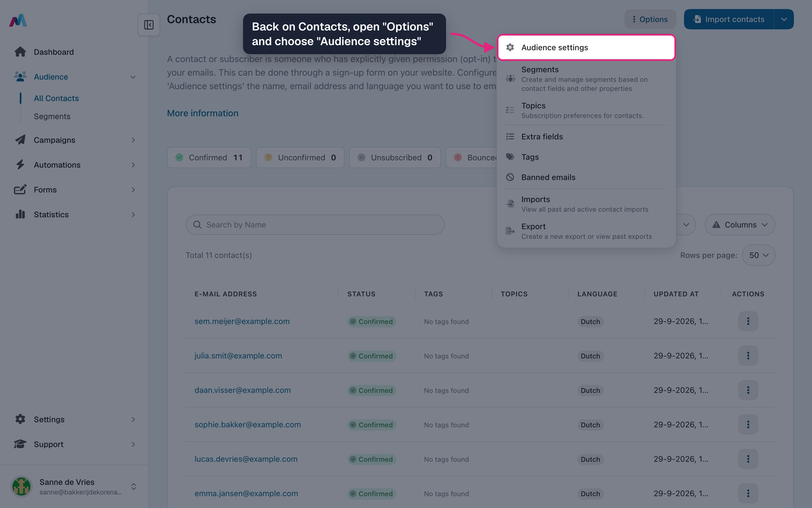The height and width of the screenshot is (508, 812).
Task: Click Sanne de Vries avatar
Action: (x=21, y=487)
